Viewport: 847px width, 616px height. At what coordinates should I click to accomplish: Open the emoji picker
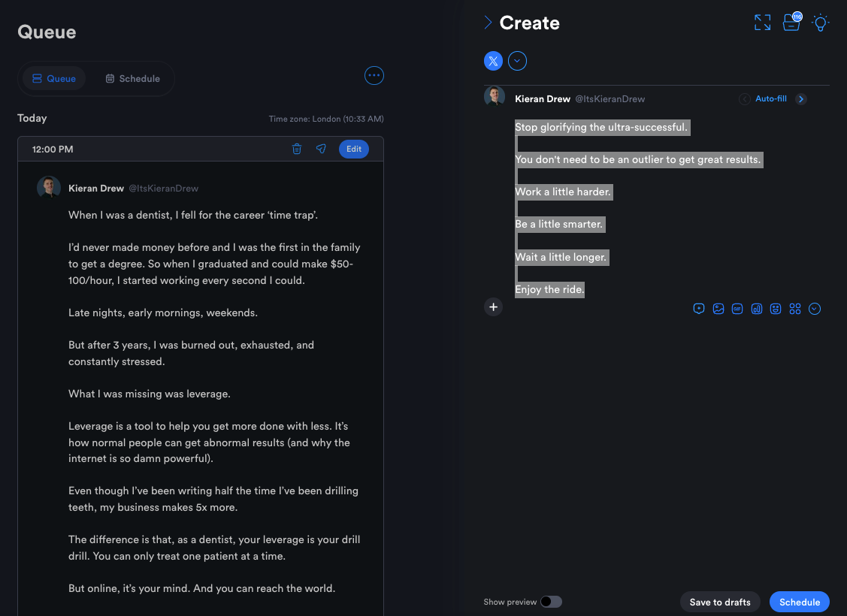[x=776, y=309]
